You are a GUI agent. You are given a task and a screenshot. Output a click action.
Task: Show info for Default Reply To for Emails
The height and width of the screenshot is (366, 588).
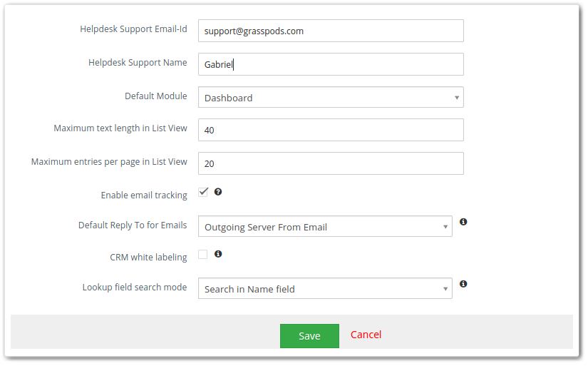tap(463, 222)
